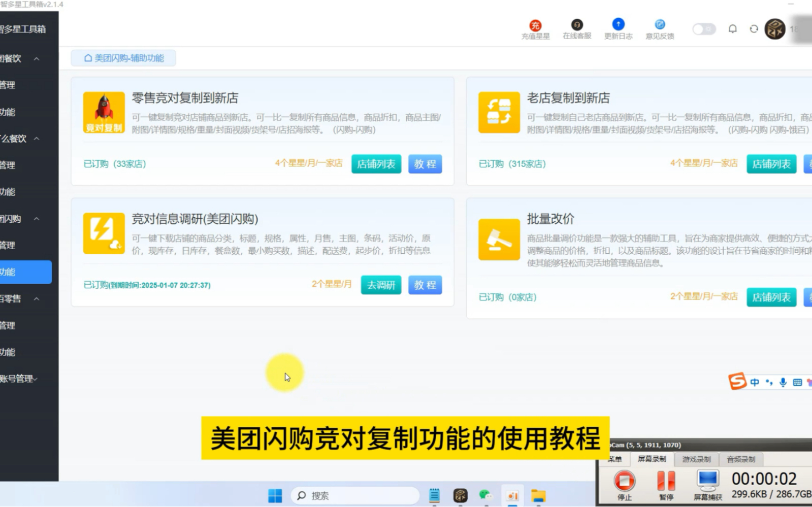Screen dimensions: 812x507
Task: Click the 已订购 (0家店) text
Action: pyautogui.click(x=508, y=297)
